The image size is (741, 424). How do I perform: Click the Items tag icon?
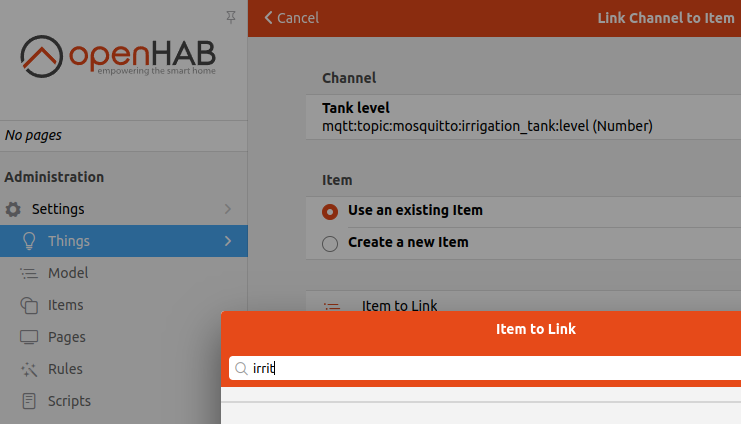coord(30,305)
